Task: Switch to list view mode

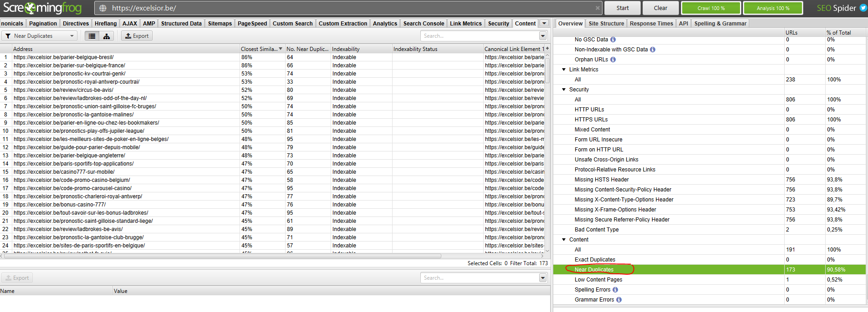Action: click(92, 36)
